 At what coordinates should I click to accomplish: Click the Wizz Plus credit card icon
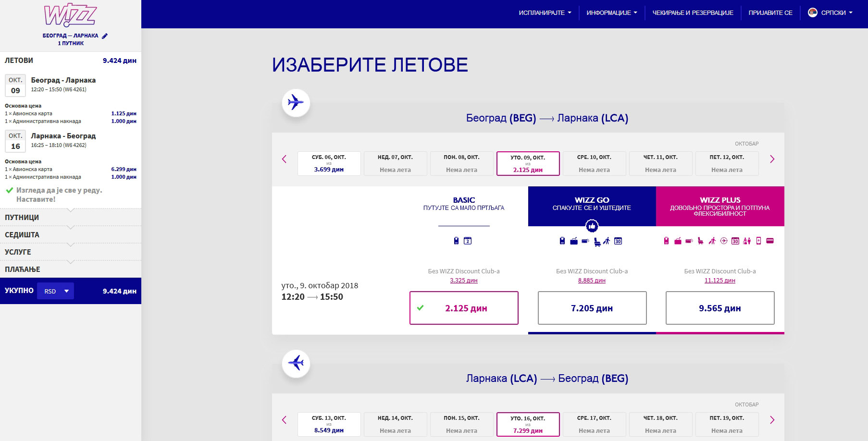click(770, 241)
